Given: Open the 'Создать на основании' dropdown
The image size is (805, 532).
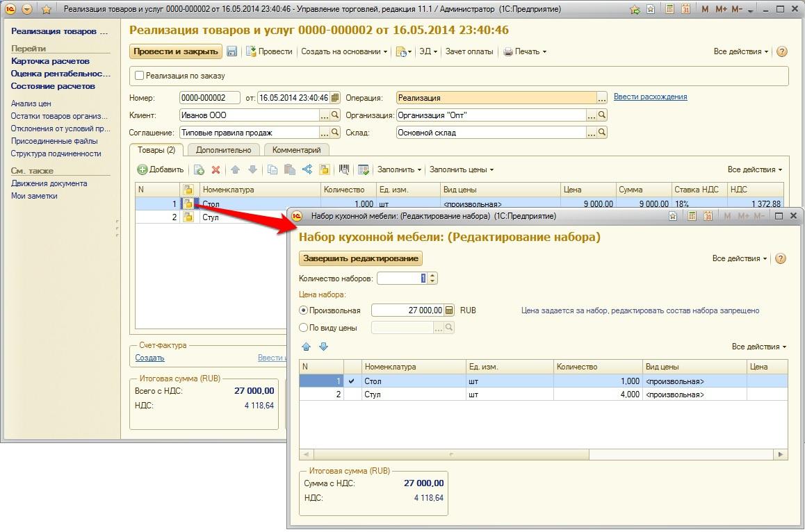Looking at the screenshot, I should click(344, 51).
